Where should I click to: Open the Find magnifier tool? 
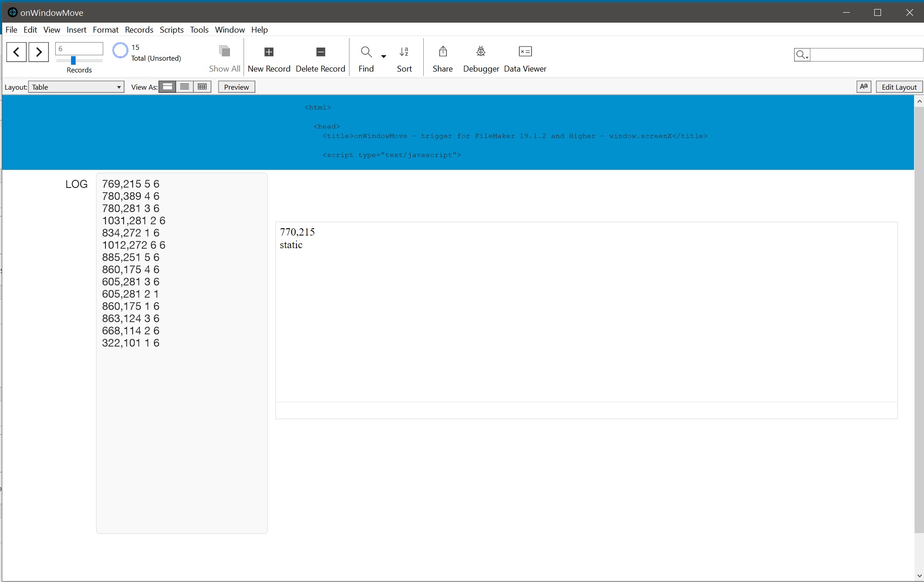click(x=366, y=52)
